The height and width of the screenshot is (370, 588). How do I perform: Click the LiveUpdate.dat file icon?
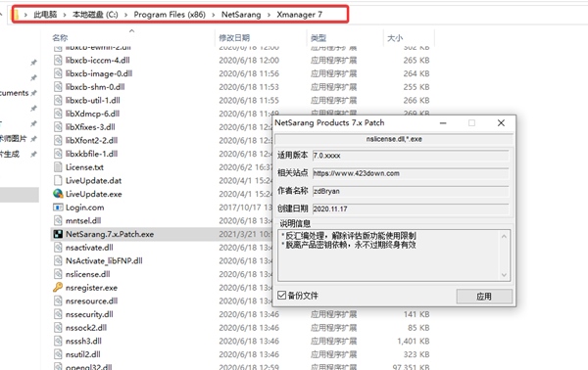pos(58,180)
